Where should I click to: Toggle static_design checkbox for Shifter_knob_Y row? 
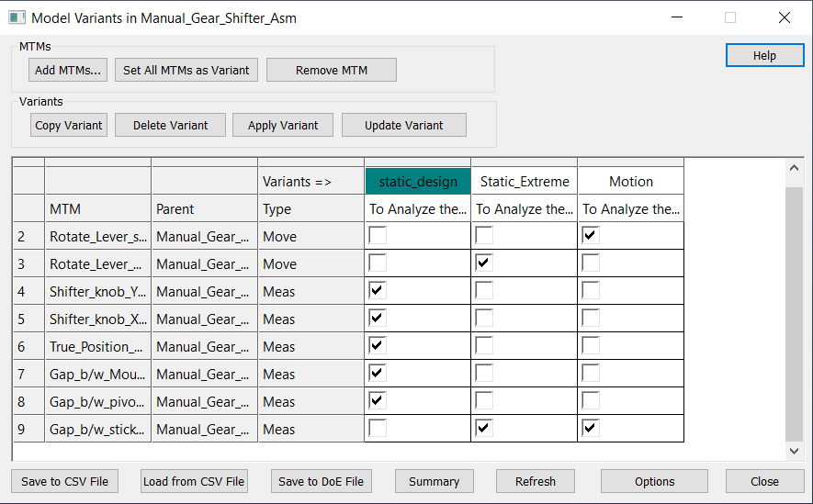[x=378, y=291]
